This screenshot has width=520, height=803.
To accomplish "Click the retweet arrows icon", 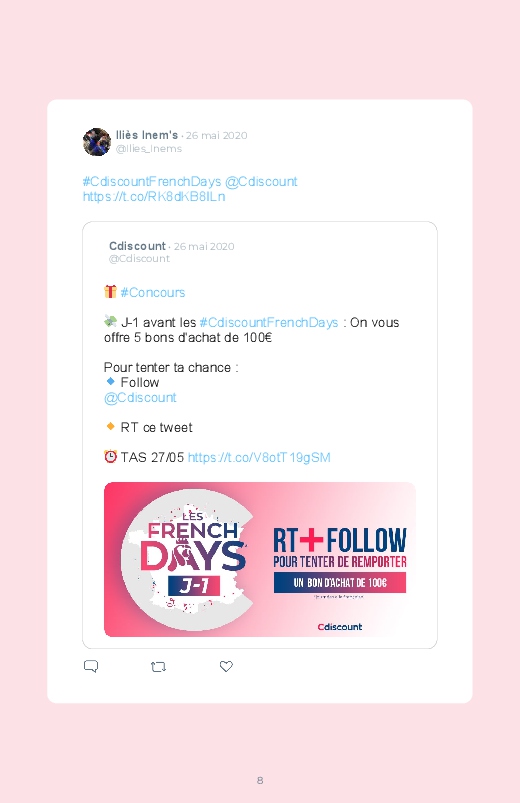I will pos(158,667).
